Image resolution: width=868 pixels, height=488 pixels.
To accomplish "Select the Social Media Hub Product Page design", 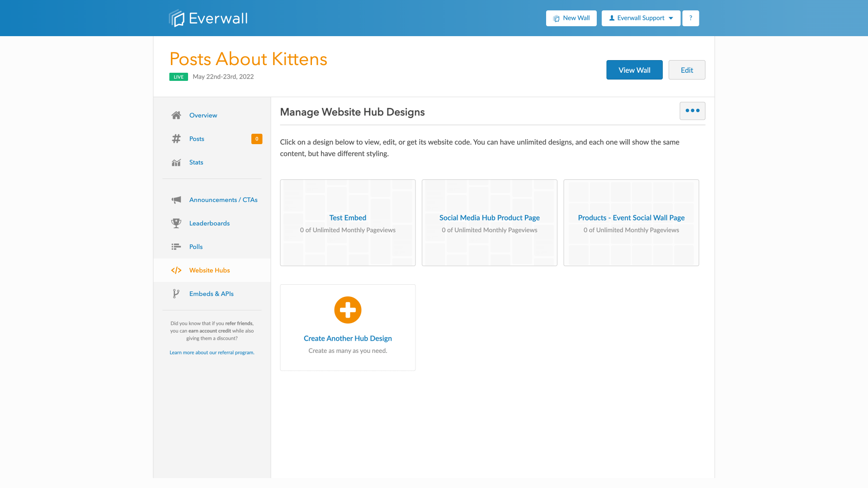I will pyautogui.click(x=490, y=222).
